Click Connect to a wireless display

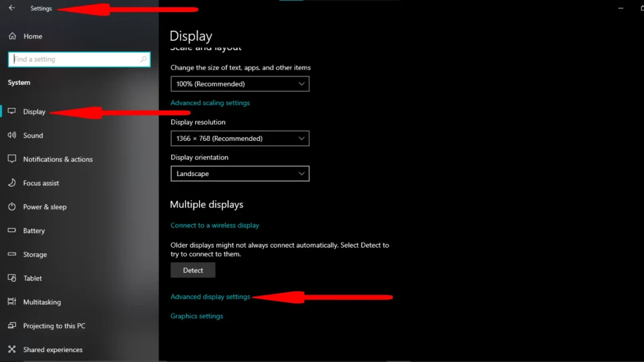[x=215, y=226]
